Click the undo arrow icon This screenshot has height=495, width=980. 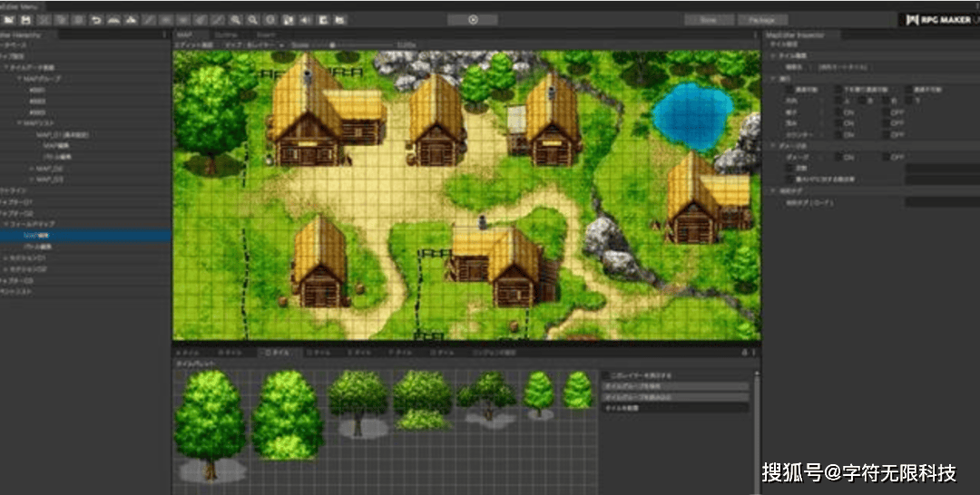pos(96,20)
